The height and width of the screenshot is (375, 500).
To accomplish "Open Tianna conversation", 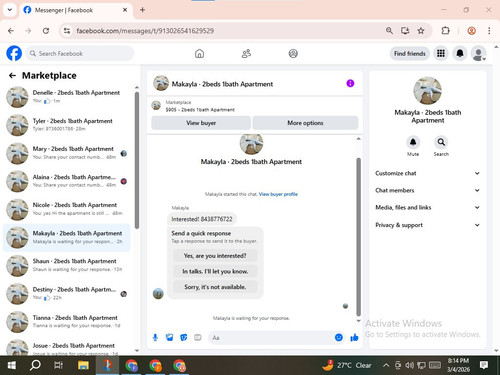I will (67, 322).
